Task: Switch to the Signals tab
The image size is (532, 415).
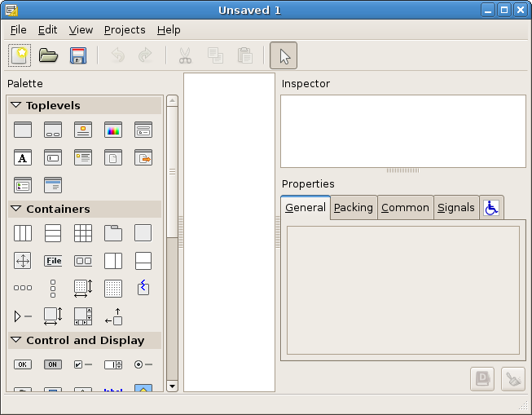Action: point(456,207)
